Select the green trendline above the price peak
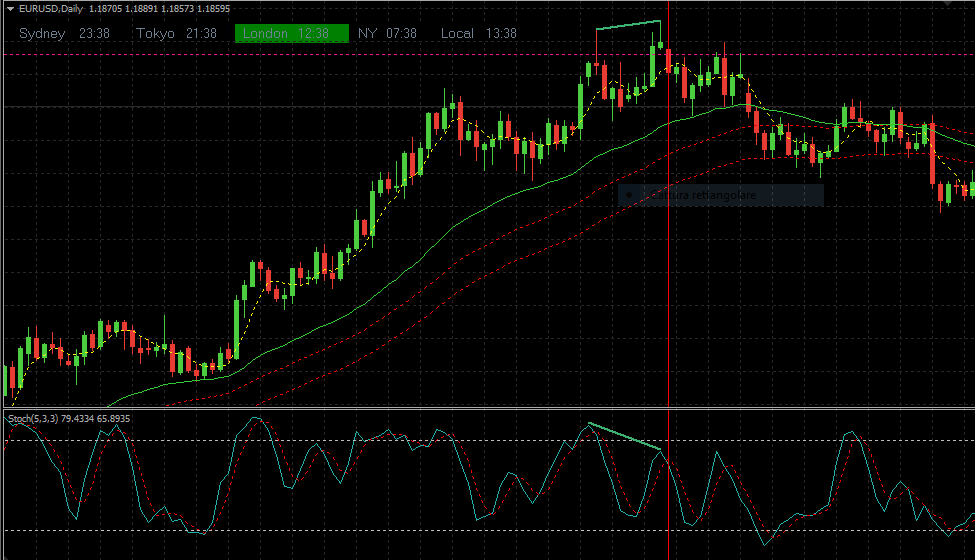 pos(628,25)
